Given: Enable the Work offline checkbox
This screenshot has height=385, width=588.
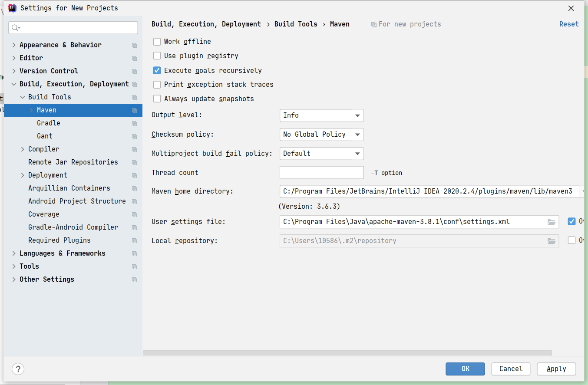Looking at the screenshot, I should point(157,42).
